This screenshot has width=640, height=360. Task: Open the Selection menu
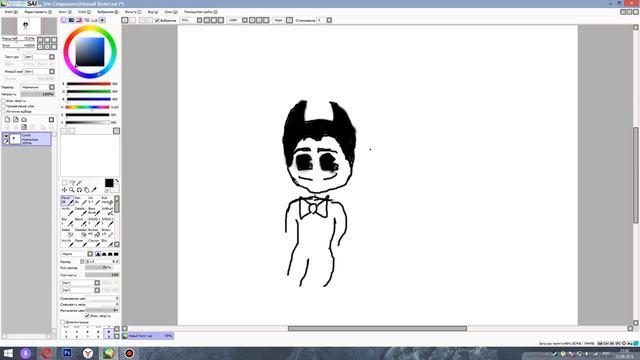point(107,12)
